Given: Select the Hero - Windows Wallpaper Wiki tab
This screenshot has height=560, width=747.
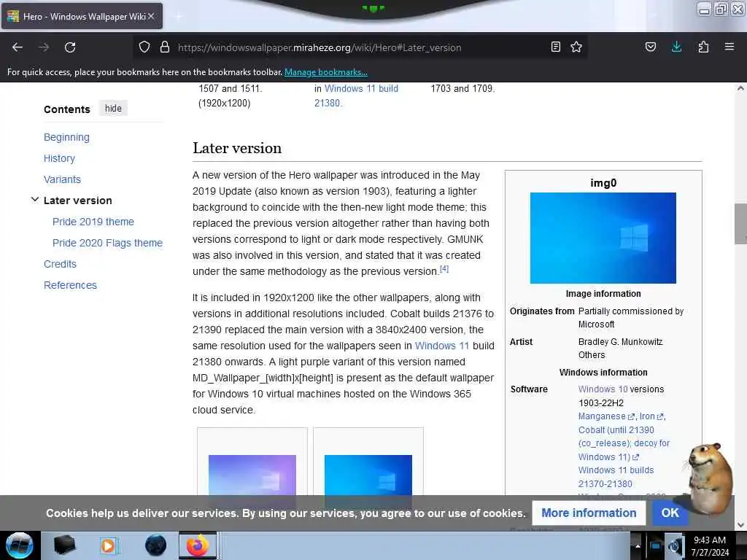Looking at the screenshot, I should pos(82,16).
